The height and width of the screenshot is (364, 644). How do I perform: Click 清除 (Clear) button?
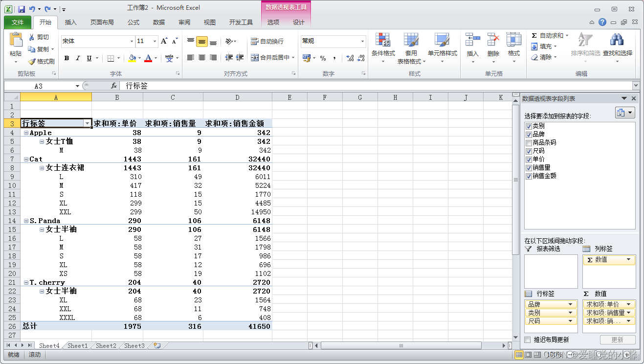[544, 57]
